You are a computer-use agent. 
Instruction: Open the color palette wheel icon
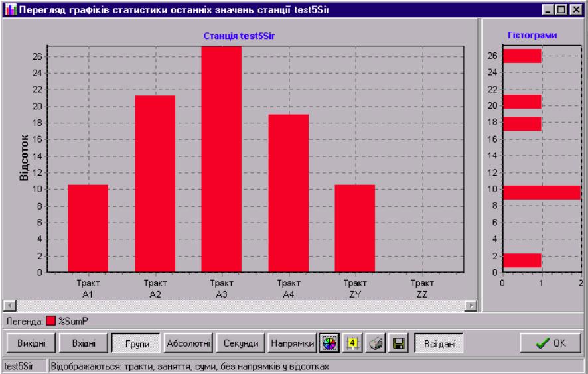330,343
